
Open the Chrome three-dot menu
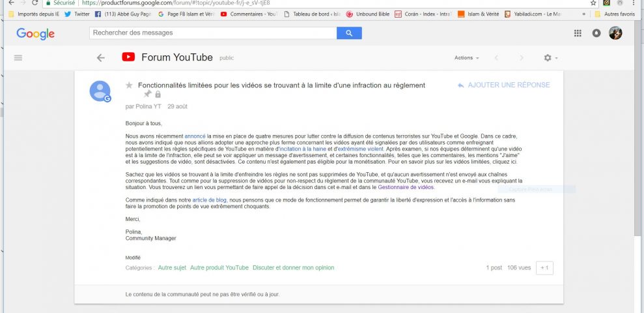(634, 3)
